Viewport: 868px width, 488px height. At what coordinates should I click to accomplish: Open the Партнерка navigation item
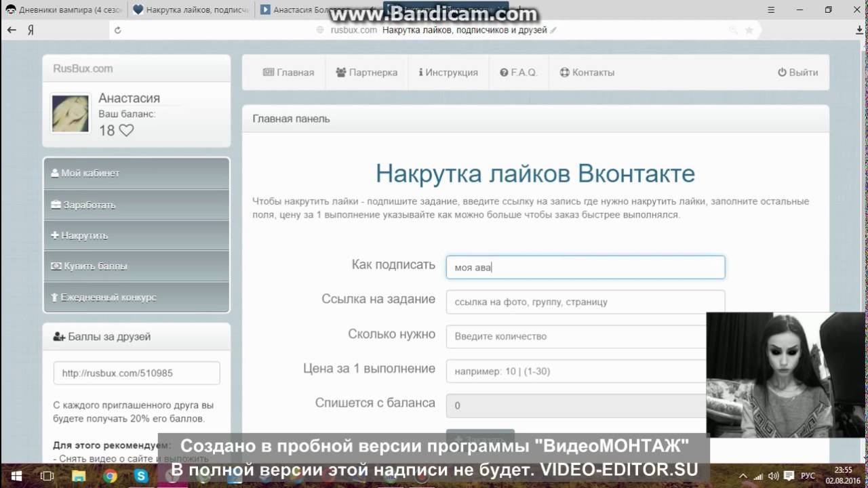coord(366,73)
